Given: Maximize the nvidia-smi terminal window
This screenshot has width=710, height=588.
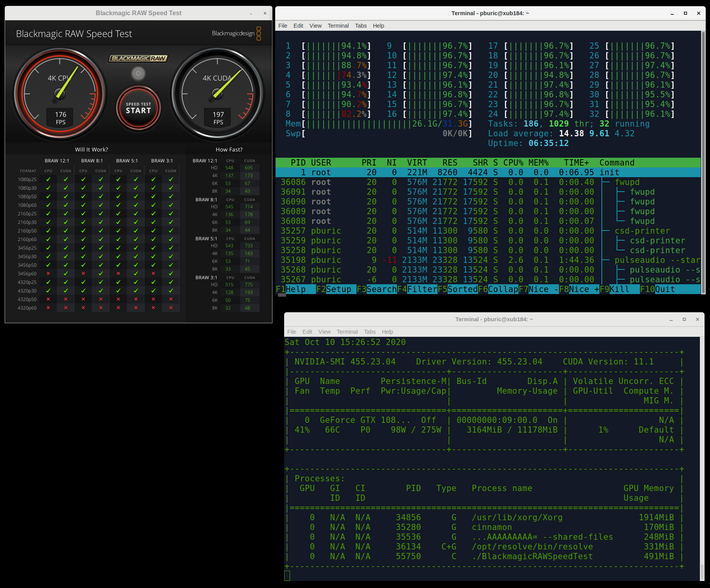Looking at the screenshot, I should (684, 319).
